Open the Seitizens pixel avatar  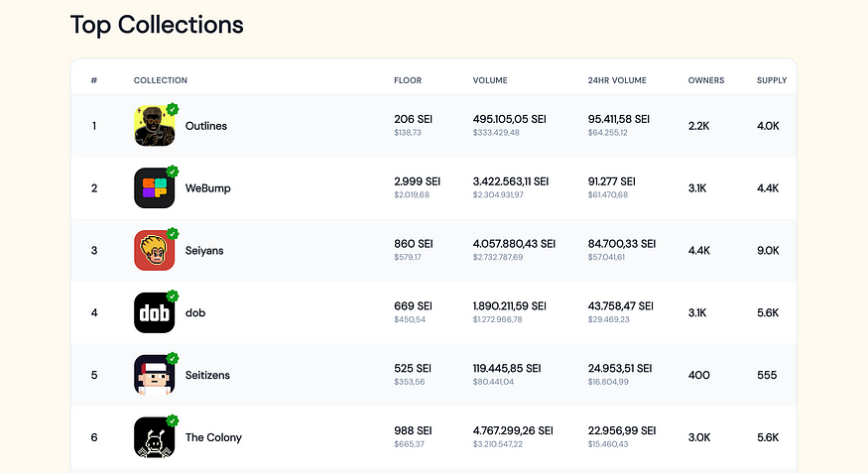(x=155, y=375)
